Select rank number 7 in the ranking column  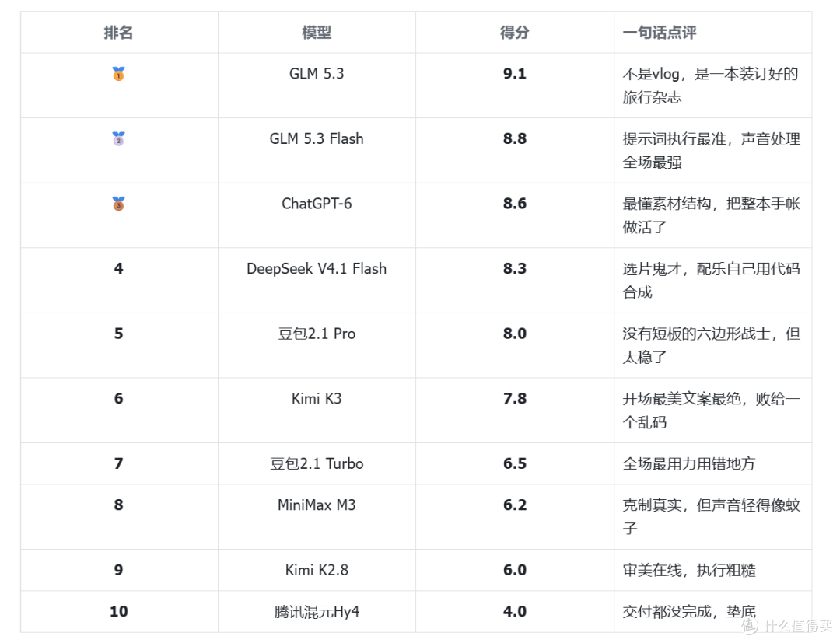click(118, 463)
